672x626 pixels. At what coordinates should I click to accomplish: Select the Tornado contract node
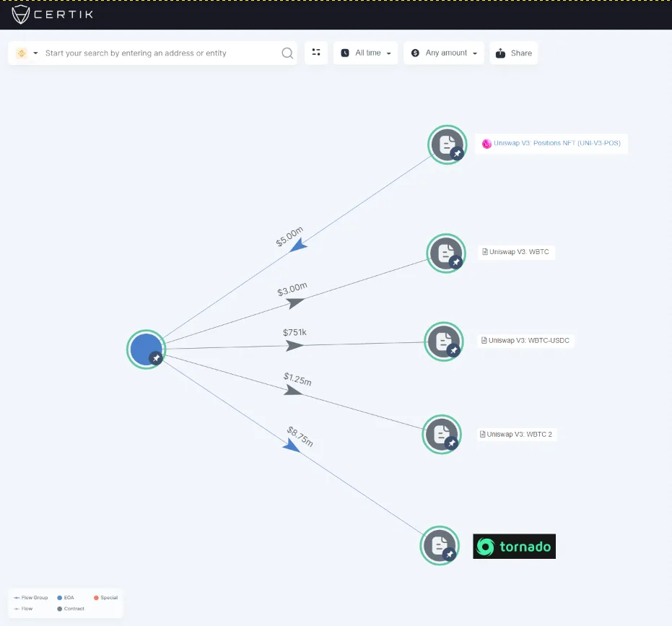pos(440,545)
